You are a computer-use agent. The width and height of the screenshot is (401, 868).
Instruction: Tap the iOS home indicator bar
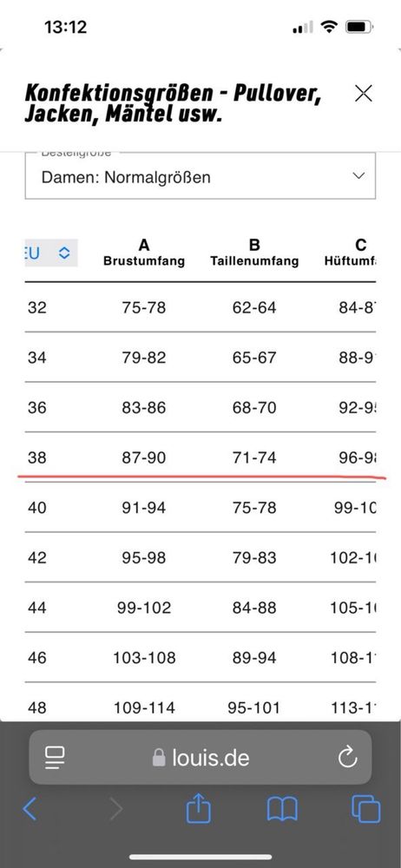point(200,857)
